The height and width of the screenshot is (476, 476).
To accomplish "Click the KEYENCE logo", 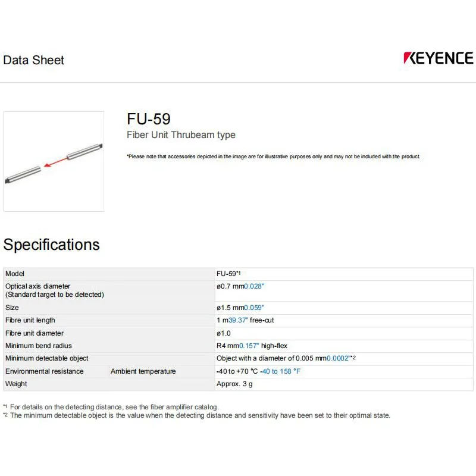I will click(x=438, y=58).
